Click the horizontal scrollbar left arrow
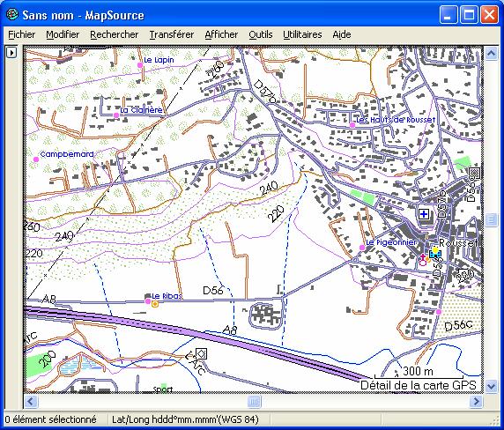 [x=31, y=402]
